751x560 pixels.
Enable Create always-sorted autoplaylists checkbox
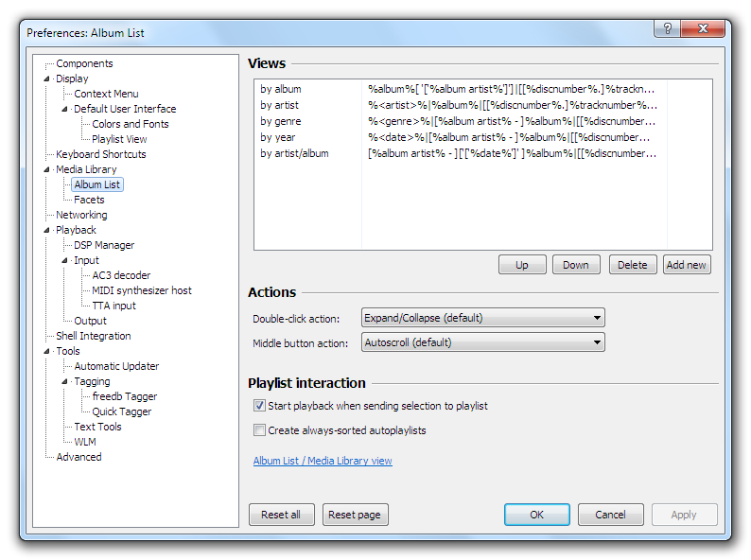(x=260, y=430)
